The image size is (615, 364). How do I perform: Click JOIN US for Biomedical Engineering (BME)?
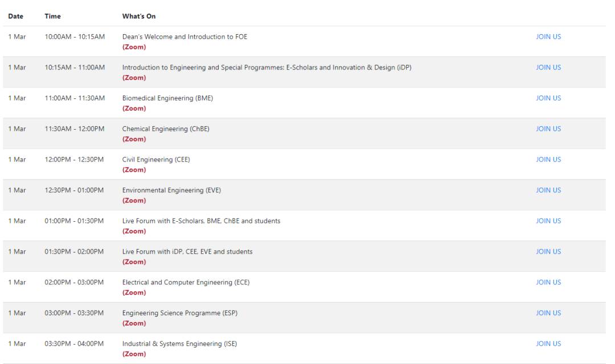[548, 98]
